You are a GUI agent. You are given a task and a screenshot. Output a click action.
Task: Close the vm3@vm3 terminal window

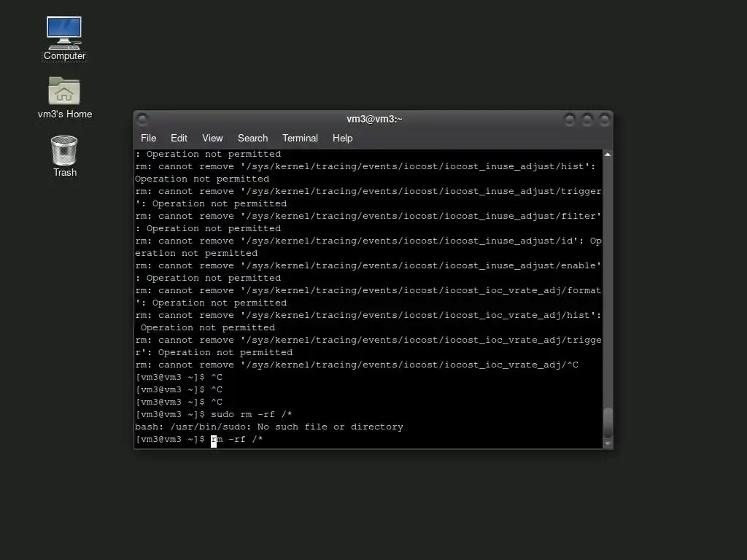tap(605, 119)
